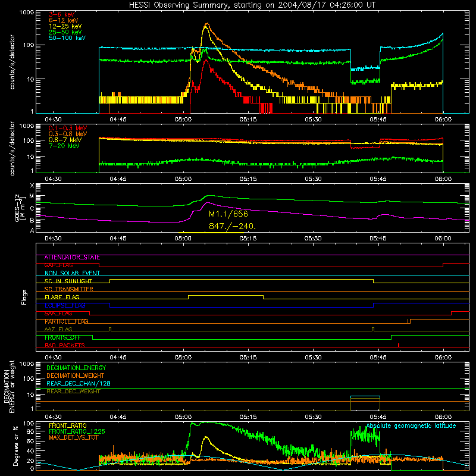
Task: Select the GAP_FLAG label
Action: (x=58, y=265)
